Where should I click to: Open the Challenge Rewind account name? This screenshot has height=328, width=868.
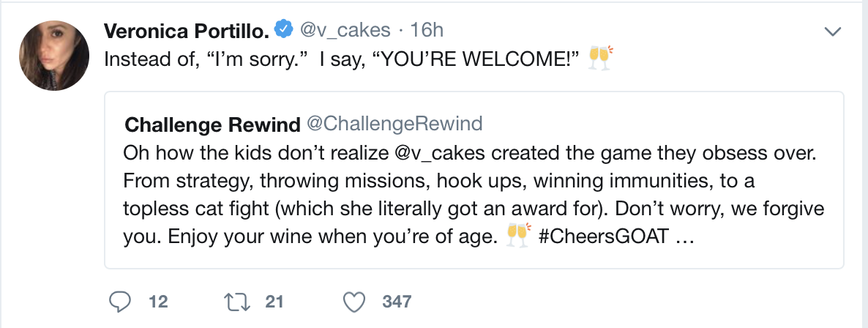tap(212, 124)
